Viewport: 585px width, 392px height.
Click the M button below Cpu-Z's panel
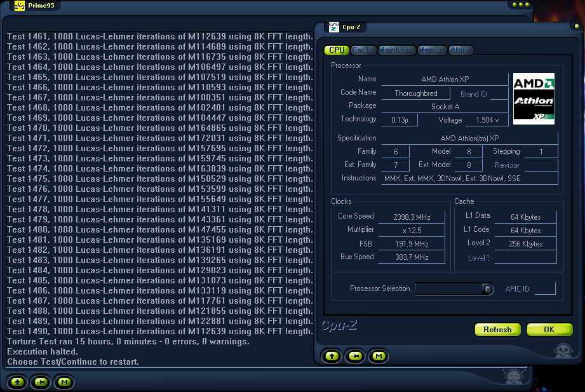click(379, 356)
